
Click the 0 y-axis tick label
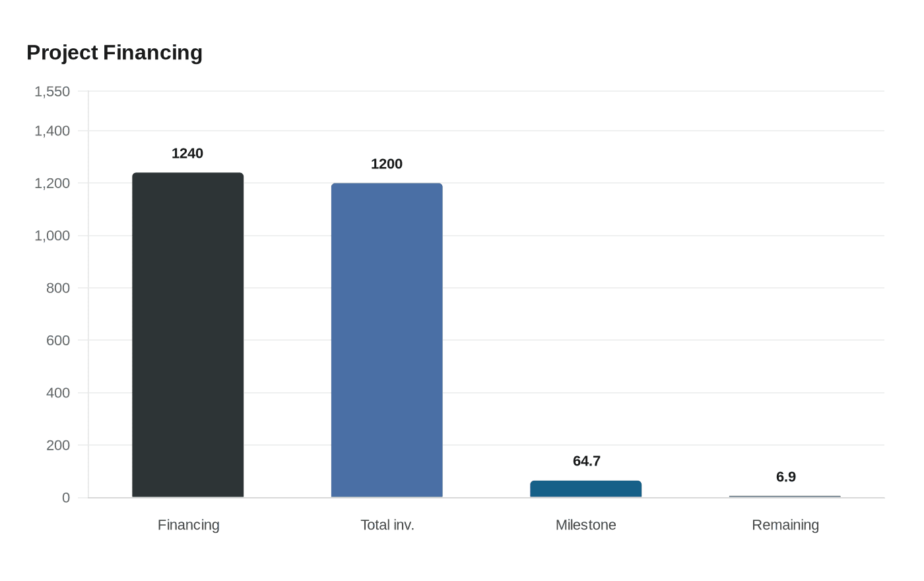click(66, 498)
